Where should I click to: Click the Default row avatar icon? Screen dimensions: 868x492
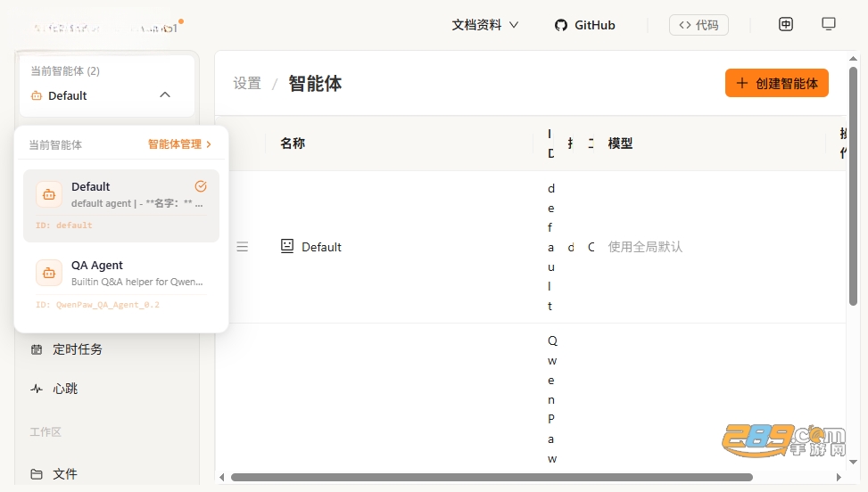(x=287, y=246)
